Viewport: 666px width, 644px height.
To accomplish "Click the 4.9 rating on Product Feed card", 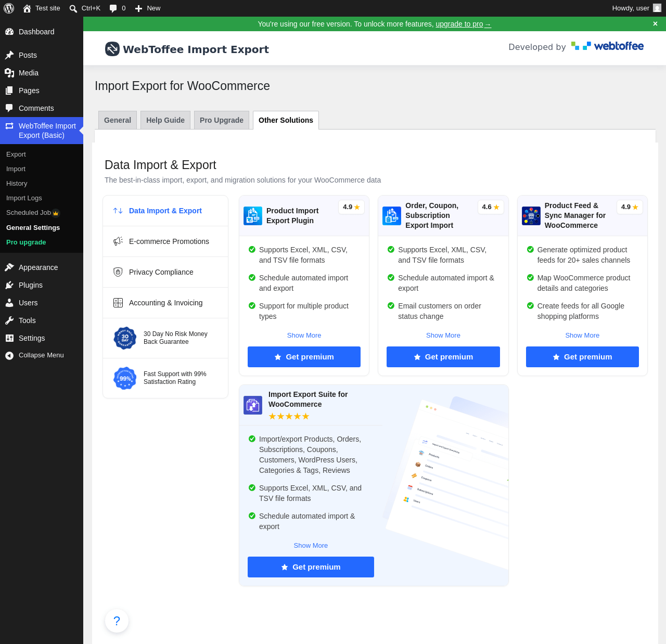I will click(630, 207).
